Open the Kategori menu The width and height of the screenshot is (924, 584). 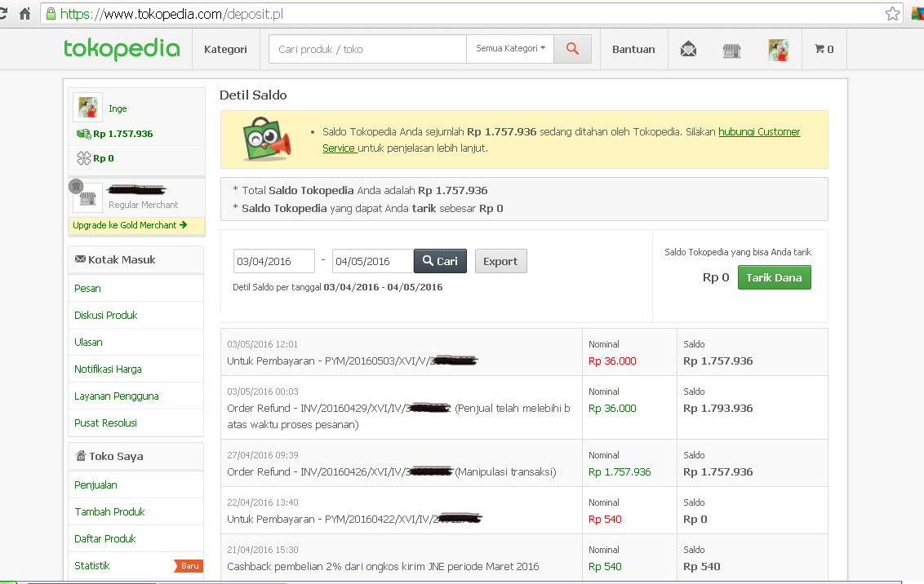tap(226, 49)
